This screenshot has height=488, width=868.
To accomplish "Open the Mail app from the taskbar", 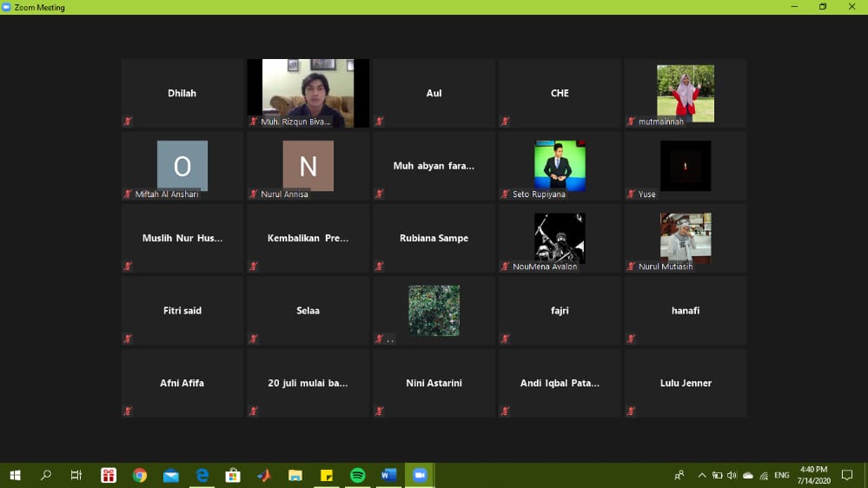I will (171, 475).
